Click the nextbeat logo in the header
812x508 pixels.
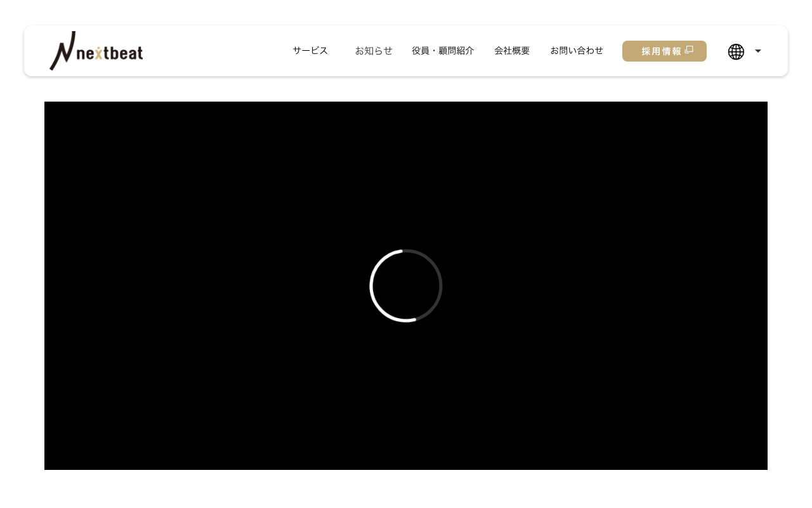click(96, 51)
